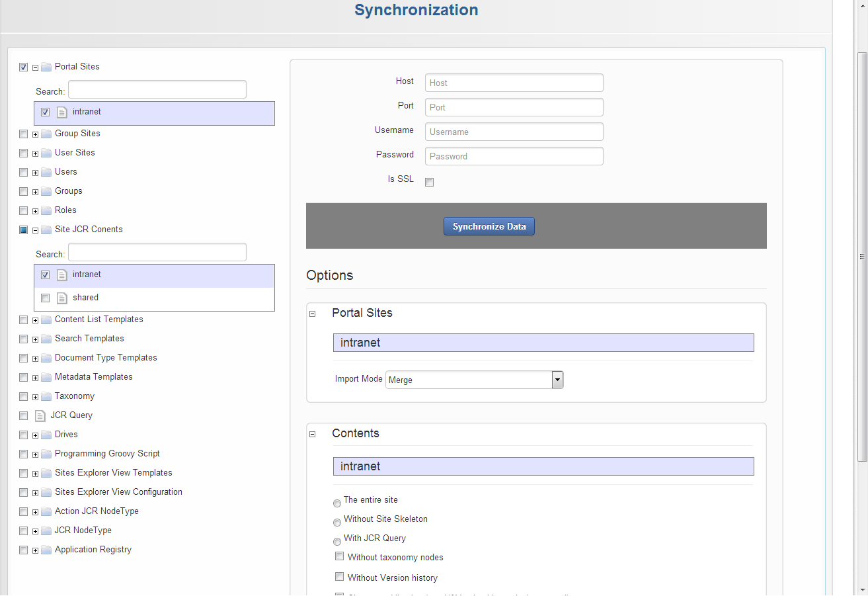The image size is (868, 596).
Task: Click the Roles folder icon
Action: pyautogui.click(x=46, y=211)
